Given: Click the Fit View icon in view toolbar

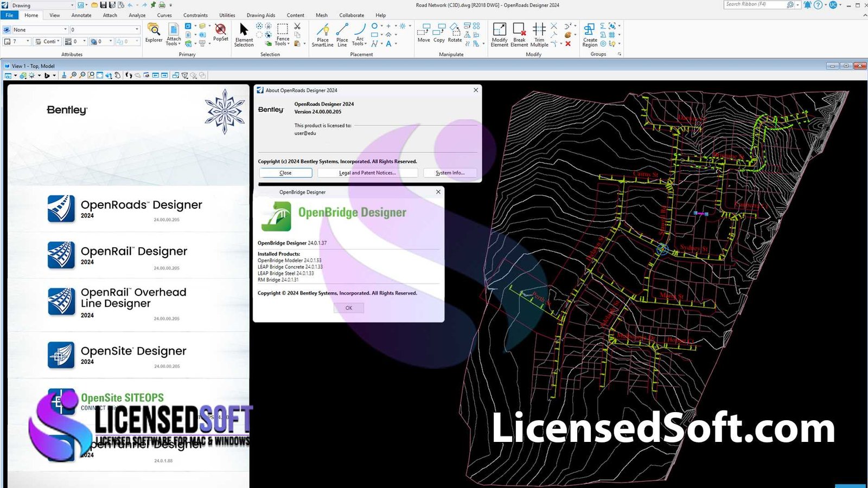Looking at the screenshot, I should tap(100, 75).
